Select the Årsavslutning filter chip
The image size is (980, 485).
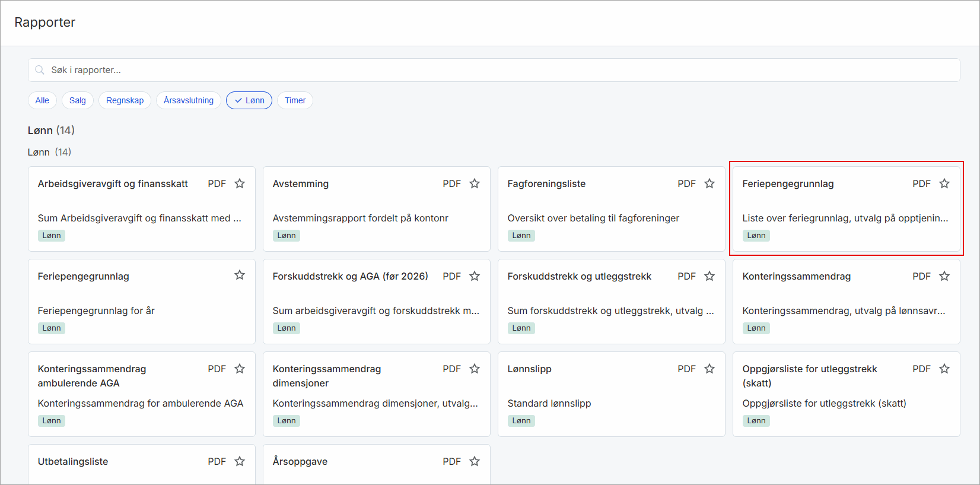[x=189, y=100]
